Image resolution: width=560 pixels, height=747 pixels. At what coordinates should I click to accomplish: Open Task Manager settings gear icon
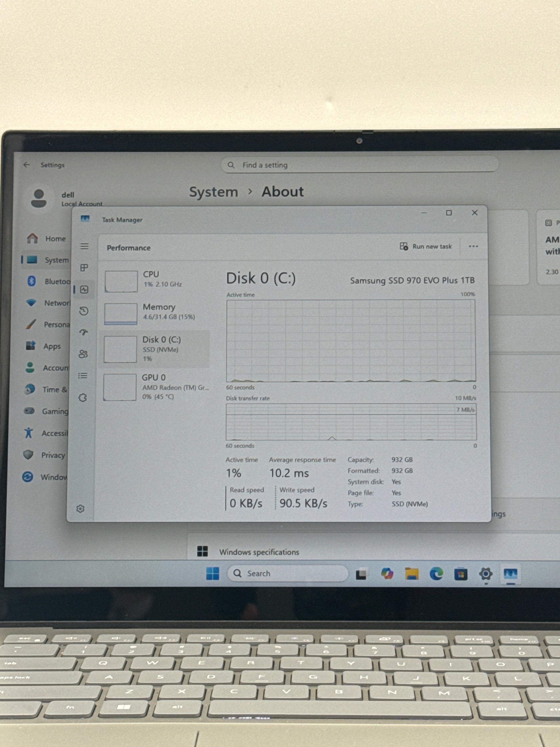80,509
